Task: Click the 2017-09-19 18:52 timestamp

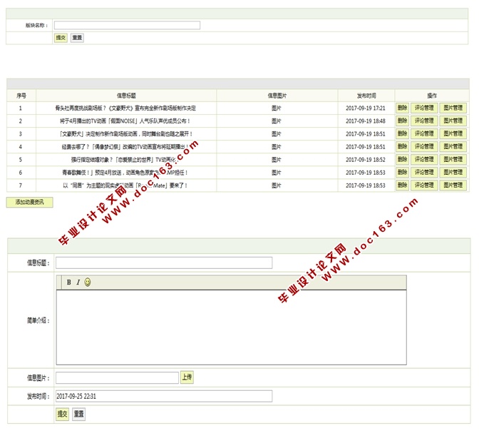Action: tap(366, 159)
